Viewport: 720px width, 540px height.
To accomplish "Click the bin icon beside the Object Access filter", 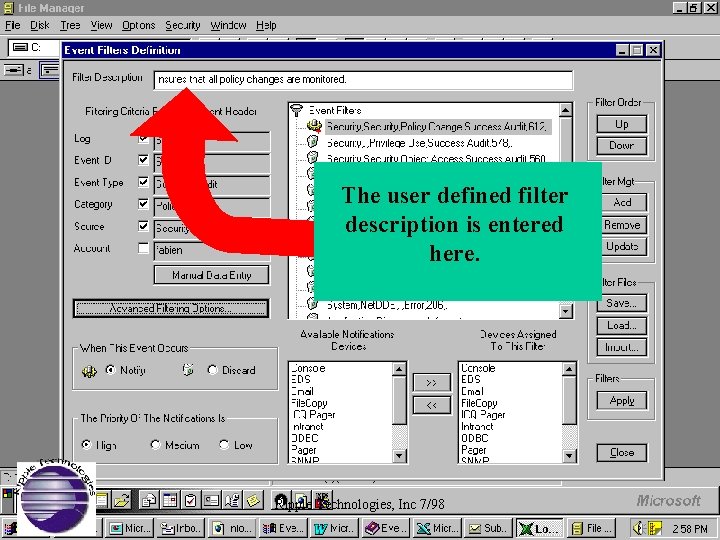I will [312, 157].
